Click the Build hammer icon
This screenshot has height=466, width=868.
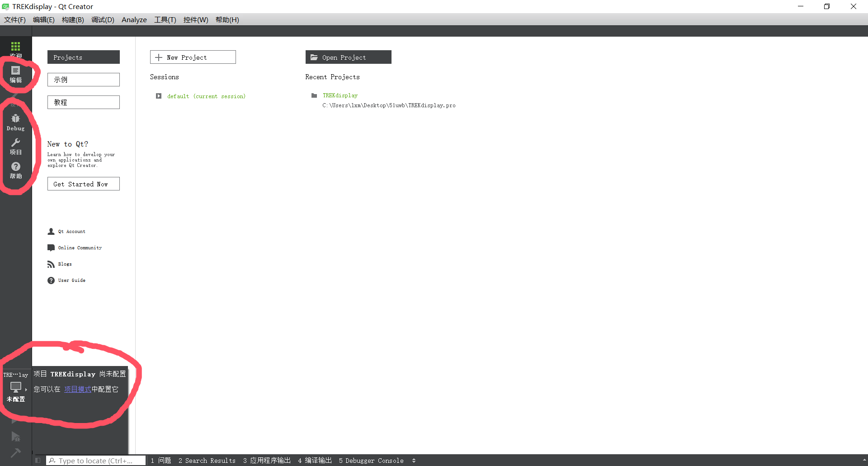tap(15, 452)
